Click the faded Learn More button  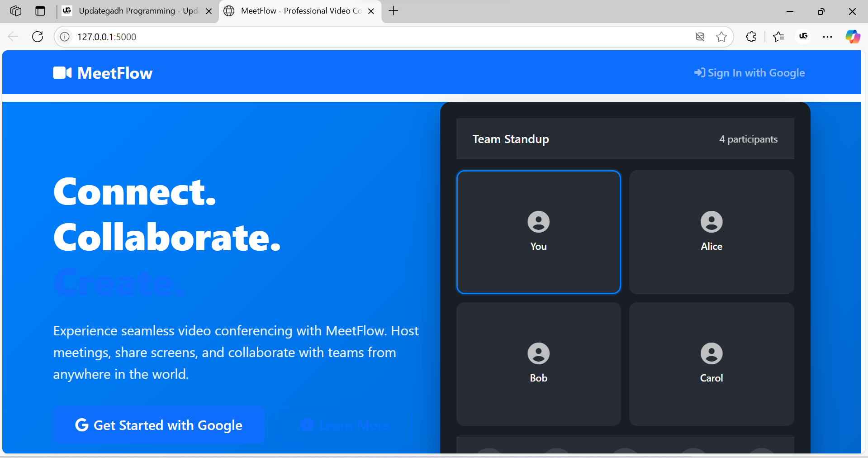pyautogui.click(x=345, y=425)
